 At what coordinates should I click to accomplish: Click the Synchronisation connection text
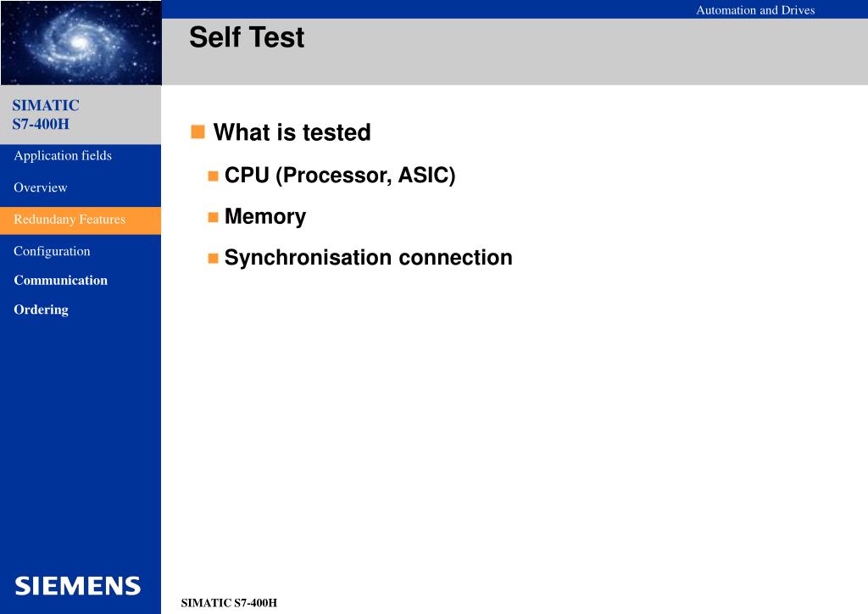coord(369,258)
